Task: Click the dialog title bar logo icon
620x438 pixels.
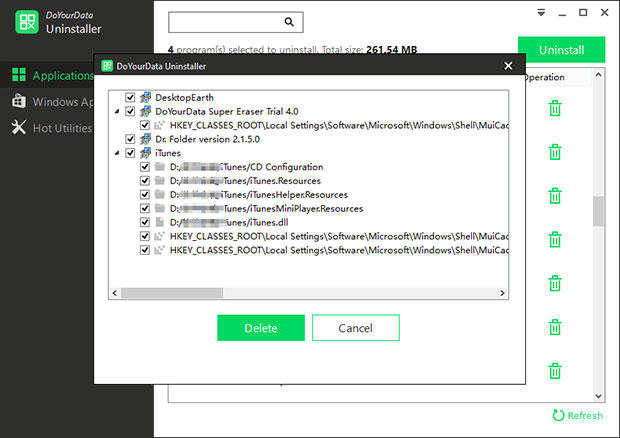Action: pos(107,66)
